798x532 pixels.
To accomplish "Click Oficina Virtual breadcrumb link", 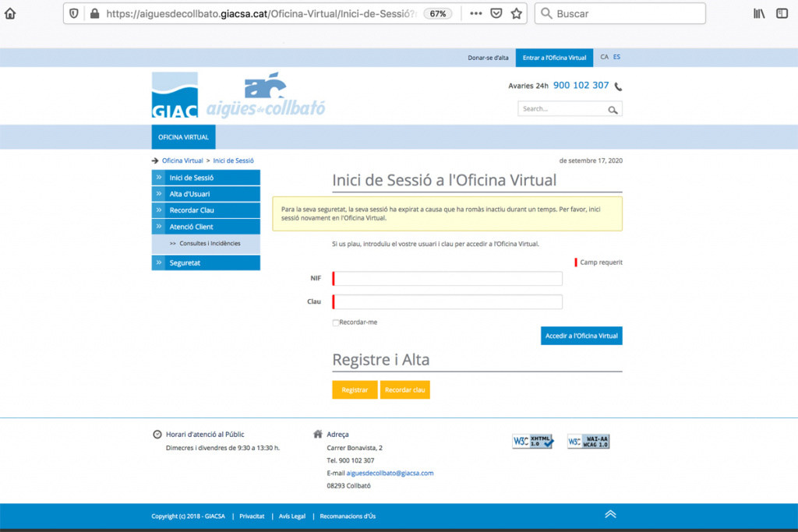I will 182,160.
